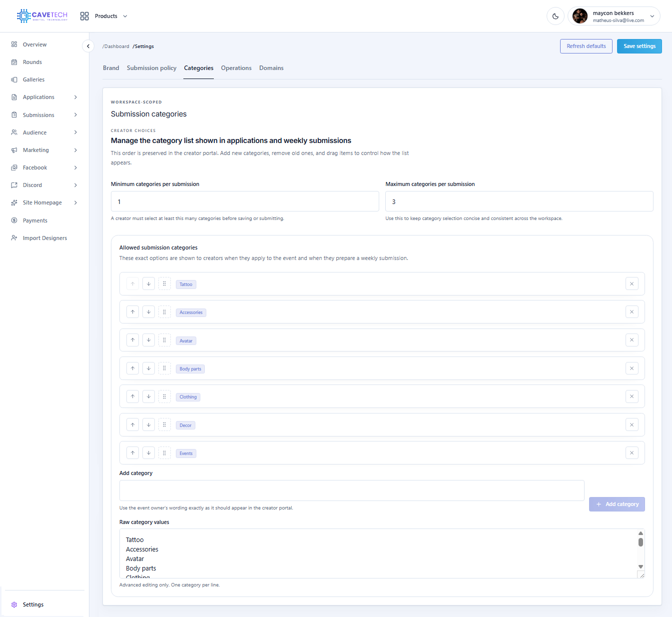Remove the Accessories category
Image resolution: width=672 pixels, height=617 pixels.
[632, 312]
